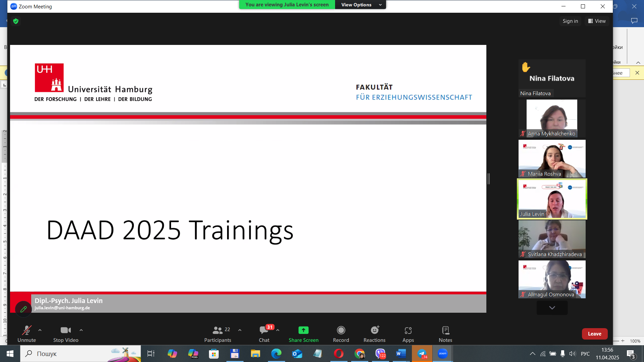This screenshot has height=362, width=644.
Task: Click the panel divider handle beside thumbnails
Action: [x=489, y=179]
